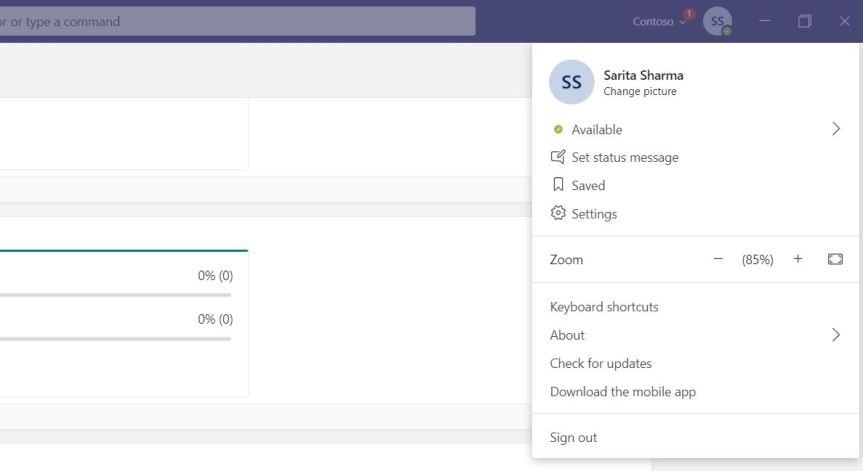Reset zoom via the 85% percentage

point(757,259)
